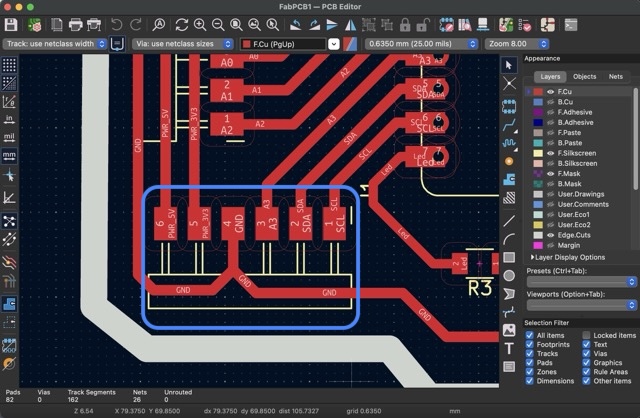Click the Plot icon in toolbar
Screen dimensions: 640x418
click(x=94, y=25)
